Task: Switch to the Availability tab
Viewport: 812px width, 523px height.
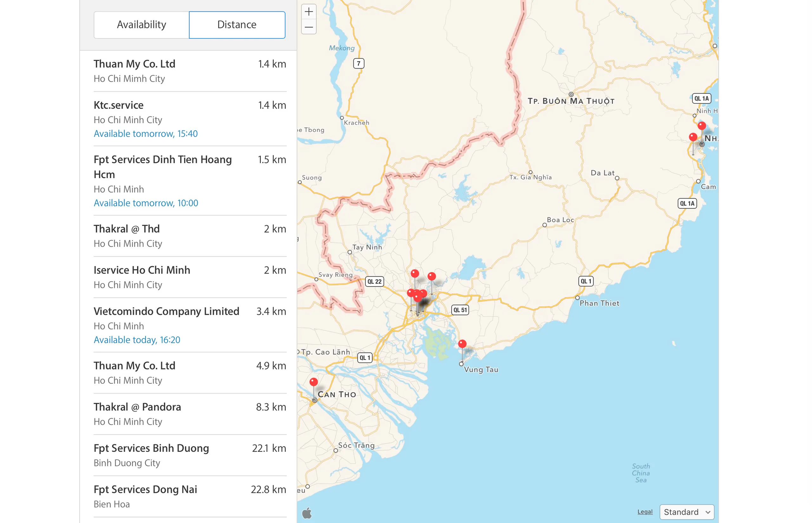Action: click(141, 25)
